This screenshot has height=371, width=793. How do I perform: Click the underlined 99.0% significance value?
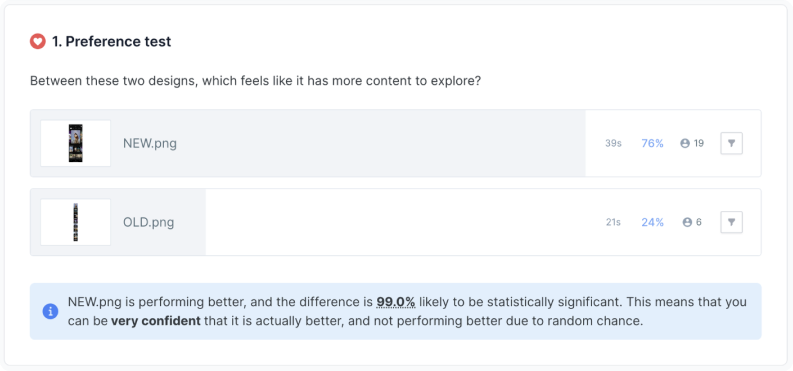coord(395,302)
